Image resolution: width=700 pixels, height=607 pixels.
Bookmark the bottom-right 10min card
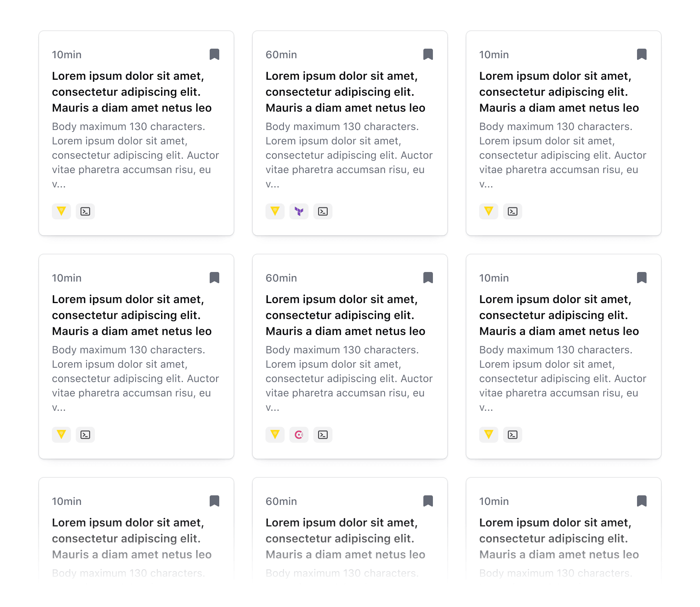point(642,501)
